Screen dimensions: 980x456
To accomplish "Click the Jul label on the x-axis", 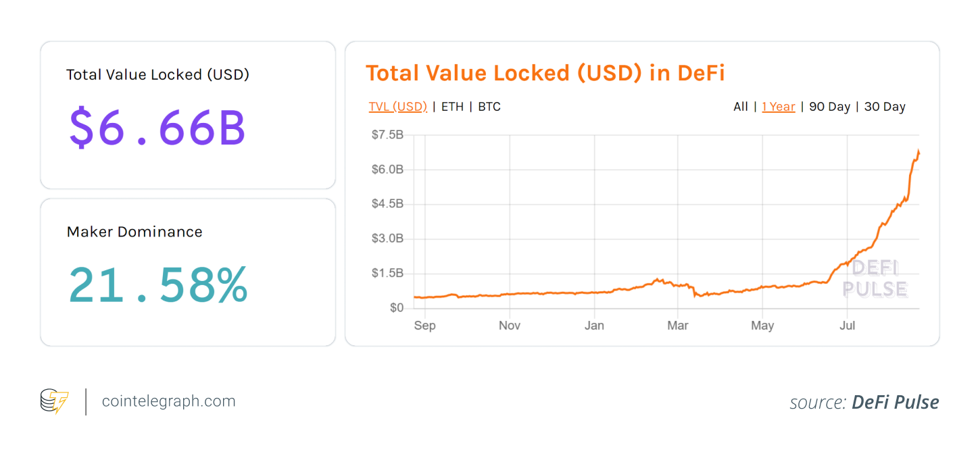I will [x=847, y=326].
